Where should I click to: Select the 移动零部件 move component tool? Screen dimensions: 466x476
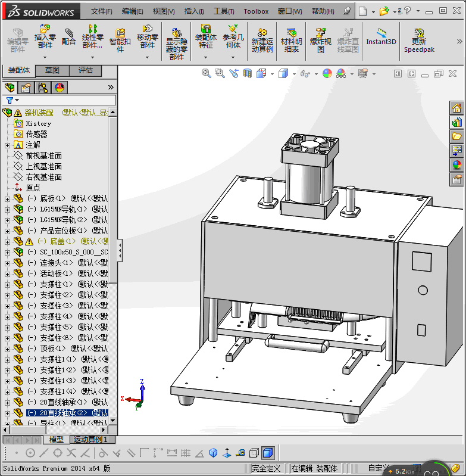(x=148, y=37)
